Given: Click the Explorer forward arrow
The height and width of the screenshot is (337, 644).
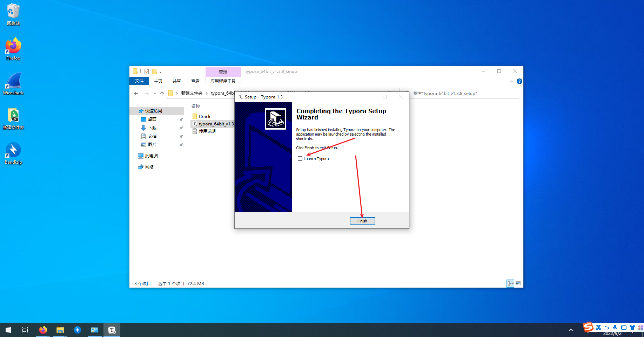Looking at the screenshot, I should coord(147,93).
